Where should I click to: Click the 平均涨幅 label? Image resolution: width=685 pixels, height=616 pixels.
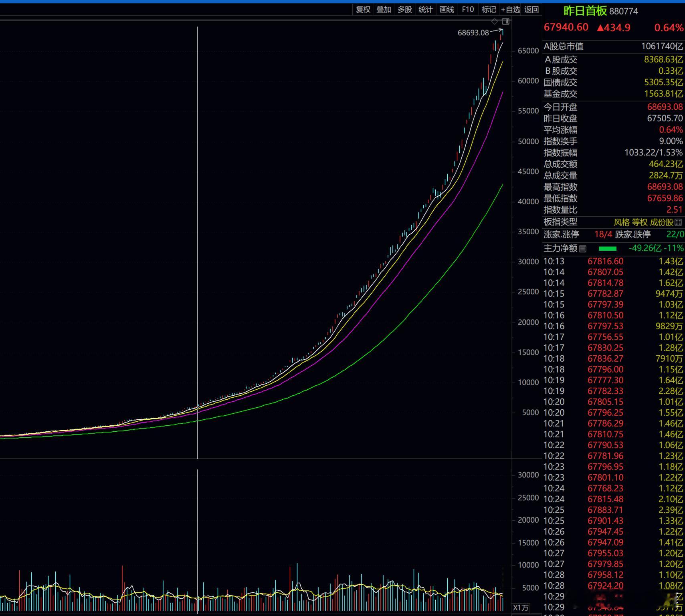pos(560,130)
